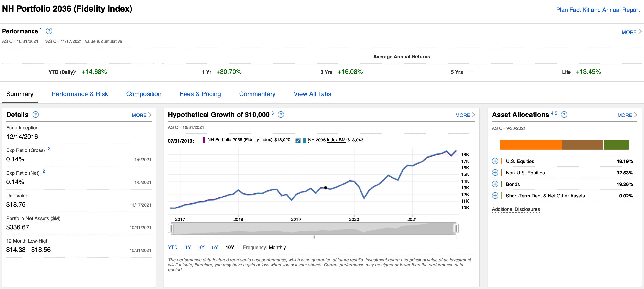Viewport: 644px width, 289px height.
Task: Click footnote 4,5 beside Asset Allocations
Action: click(x=554, y=113)
